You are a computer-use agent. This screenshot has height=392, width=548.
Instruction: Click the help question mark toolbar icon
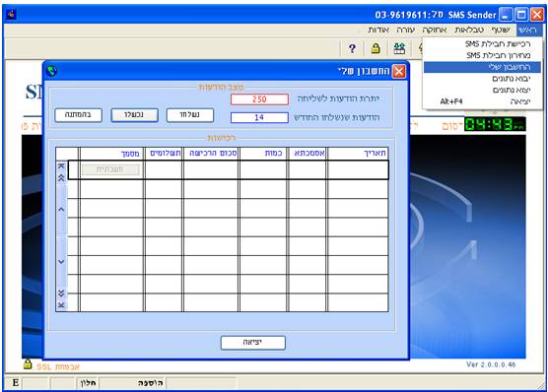point(352,48)
